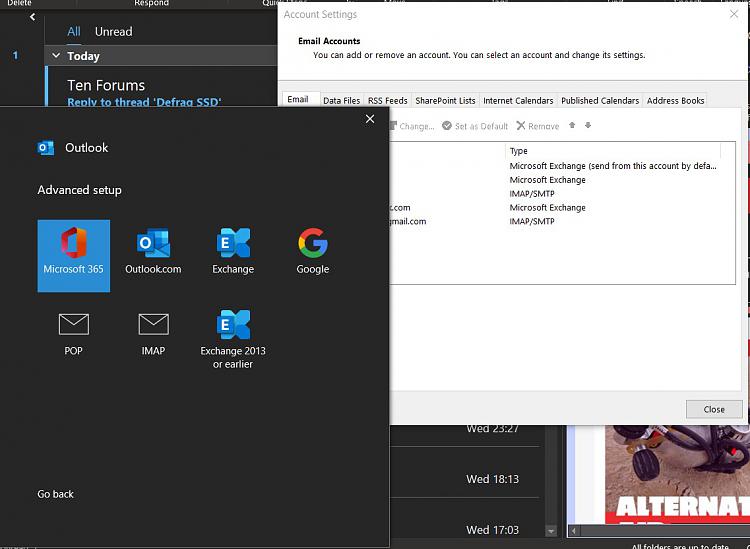
Task: Collapse the Today group in mail list
Action: [56, 55]
